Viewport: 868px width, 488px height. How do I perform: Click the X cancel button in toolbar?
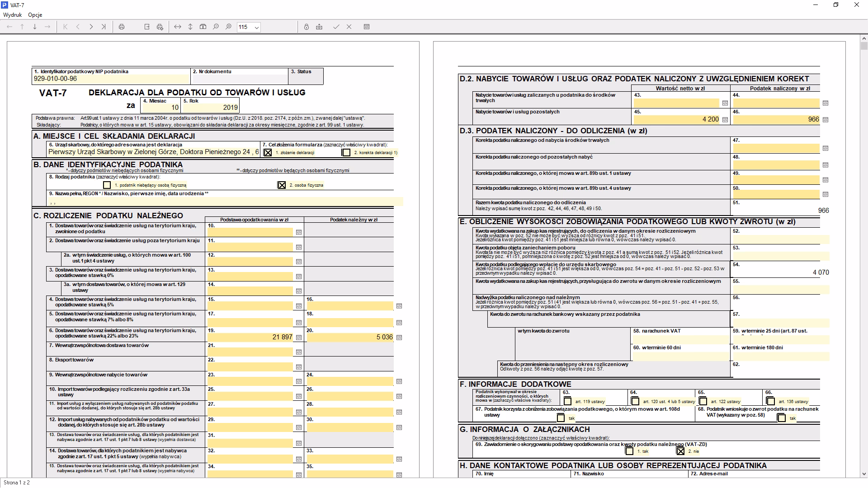[x=349, y=27]
